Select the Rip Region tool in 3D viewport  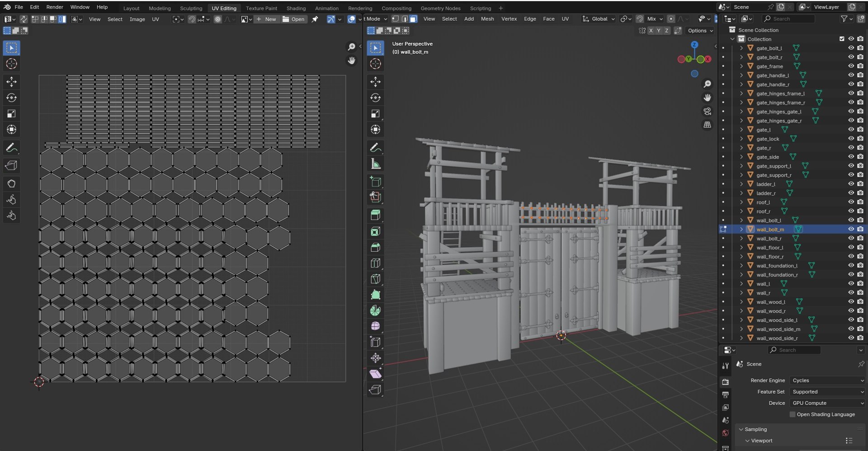pos(375,390)
